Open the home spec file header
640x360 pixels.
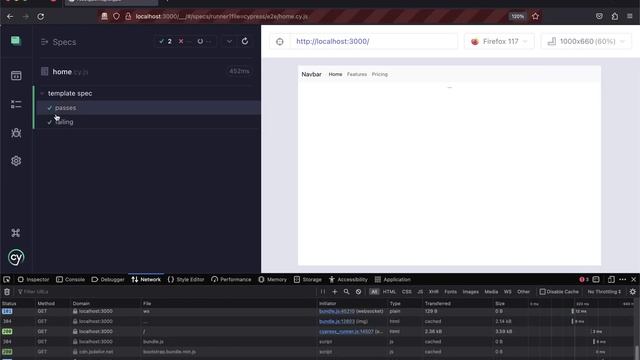[148, 71]
